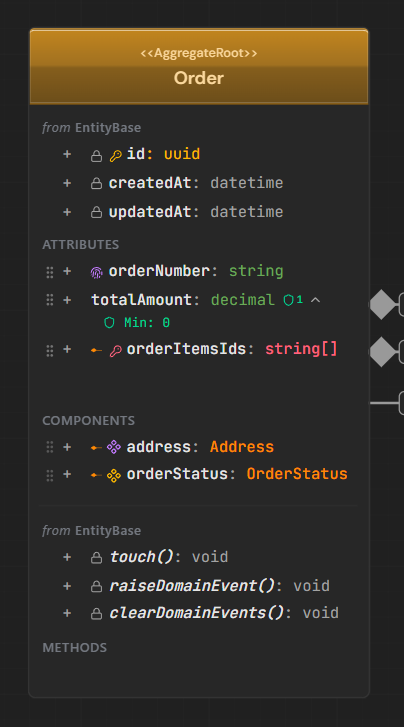
Task: Grab the drag handle for totalAmount
Action: click(50, 300)
